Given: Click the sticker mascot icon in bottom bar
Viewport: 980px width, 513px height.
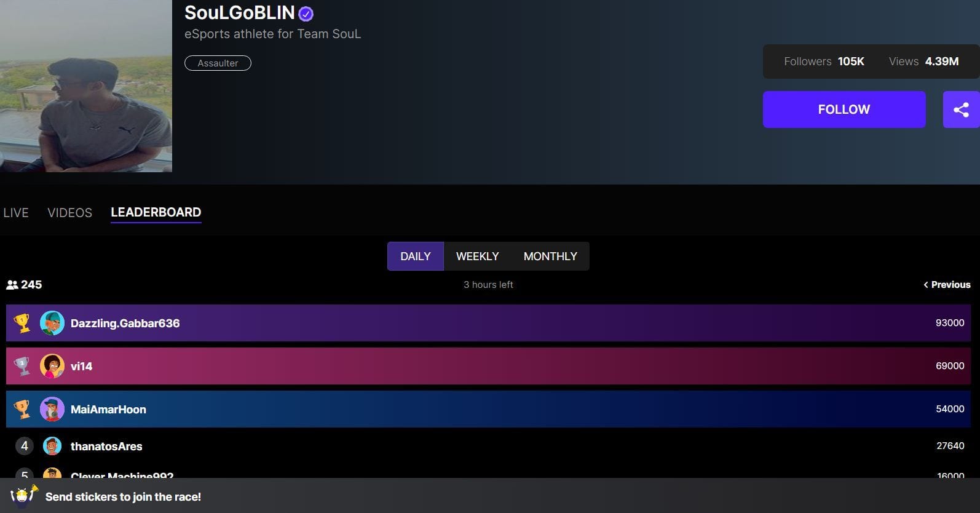Looking at the screenshot, I should click(23, 496).
